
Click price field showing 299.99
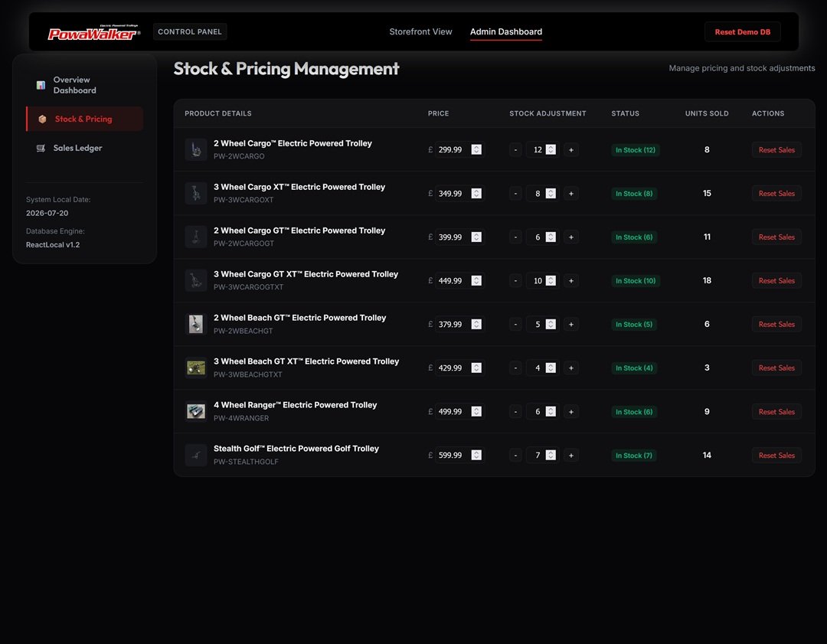(459, 150)
